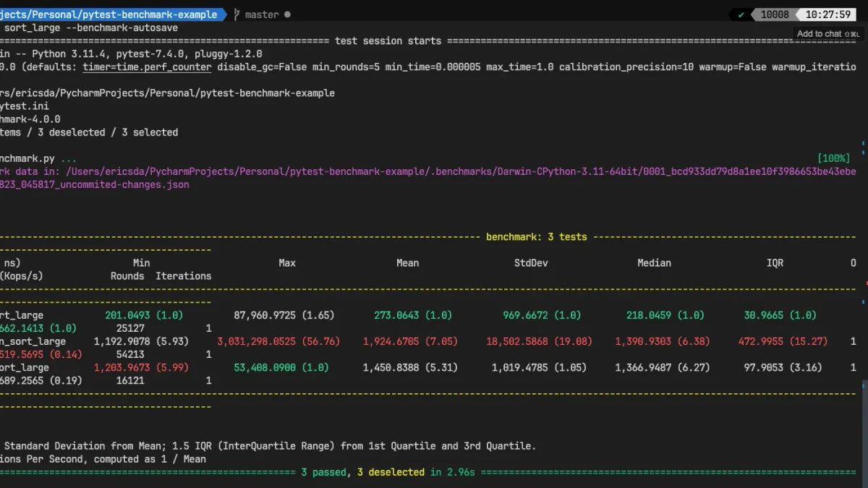Click the 10:27:59 clock segment

point(828,14)
